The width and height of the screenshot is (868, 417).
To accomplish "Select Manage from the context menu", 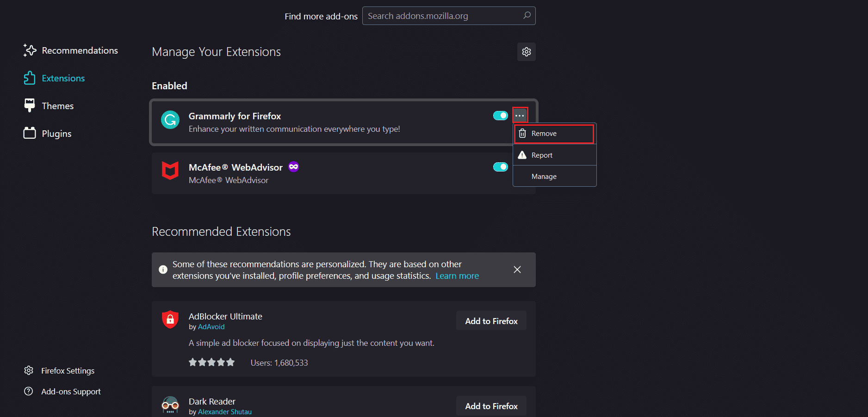I will [554, 176].
